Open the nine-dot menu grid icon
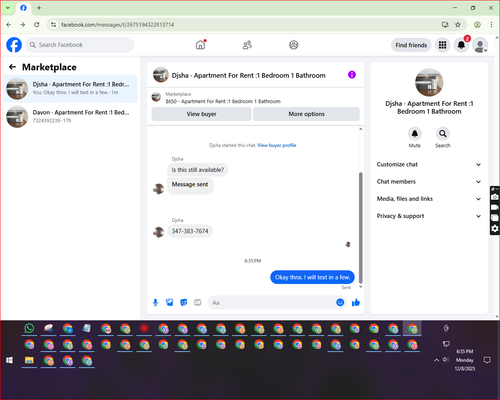 click(442, 45)
